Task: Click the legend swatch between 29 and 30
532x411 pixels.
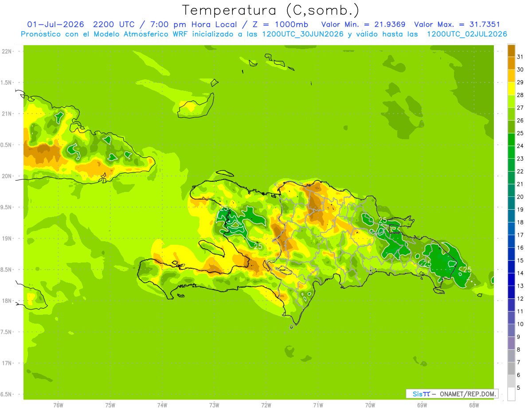Action: point(511,76)
